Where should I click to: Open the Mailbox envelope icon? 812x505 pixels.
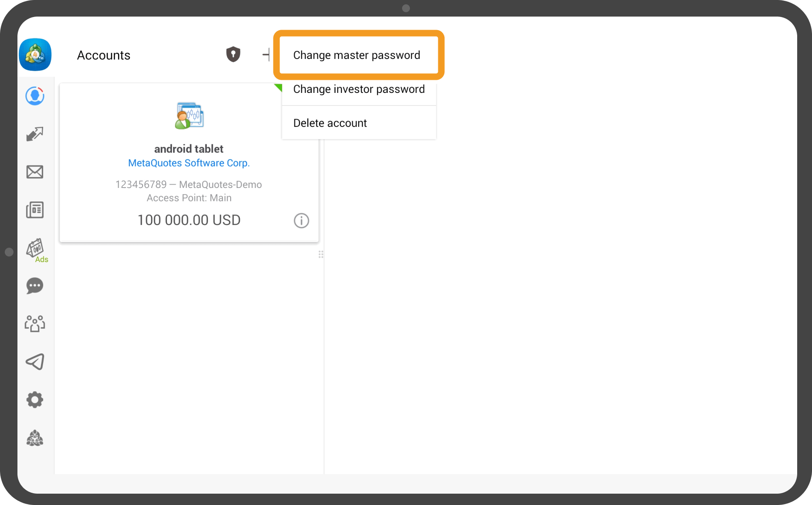(x=35, y=172)
